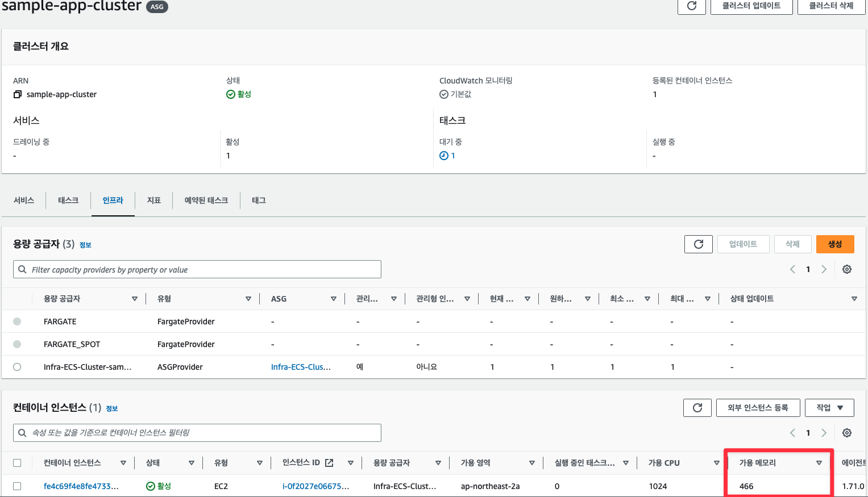Open capacity providers table settings gear
Viewport: 868px width, 497px height.
point(847,269)
